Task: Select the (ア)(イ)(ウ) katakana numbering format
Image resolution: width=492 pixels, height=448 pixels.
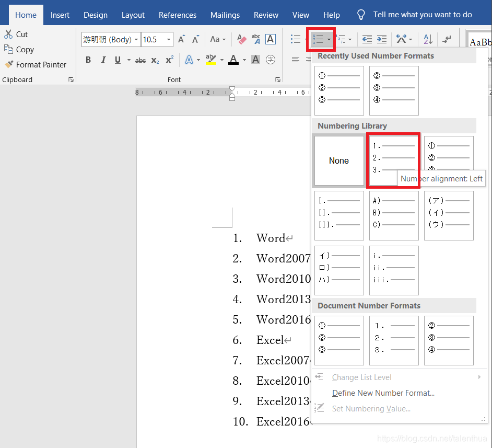Action: pyautogui.click(x=449, y=216)
